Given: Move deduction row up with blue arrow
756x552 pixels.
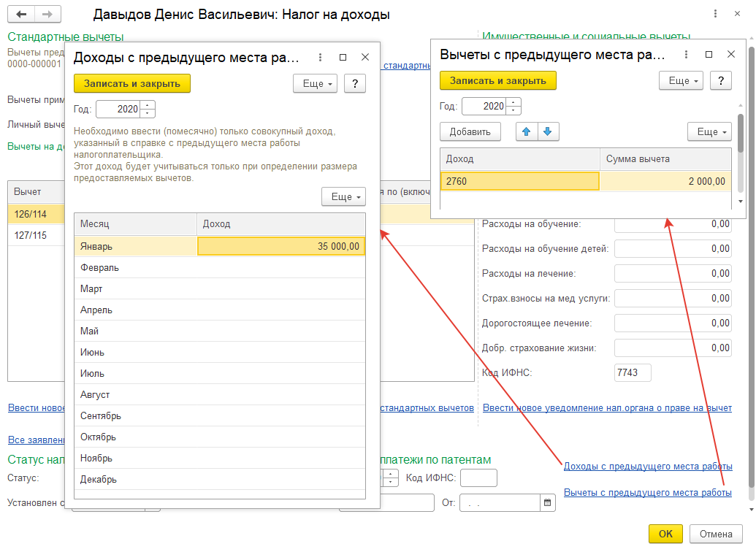Looking at the screenshot, I should 526,131.
